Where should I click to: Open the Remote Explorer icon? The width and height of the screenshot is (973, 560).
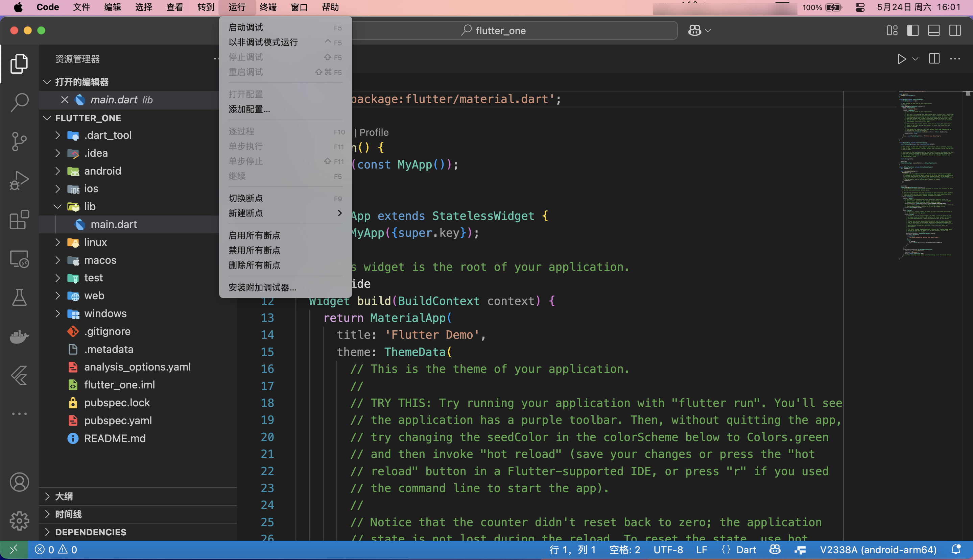19,259
